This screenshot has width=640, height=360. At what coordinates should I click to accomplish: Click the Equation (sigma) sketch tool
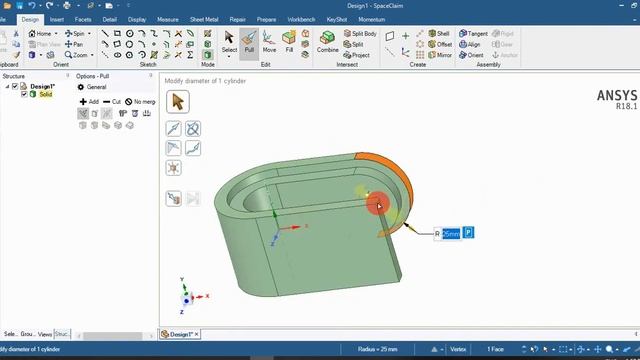pos(190,55)
